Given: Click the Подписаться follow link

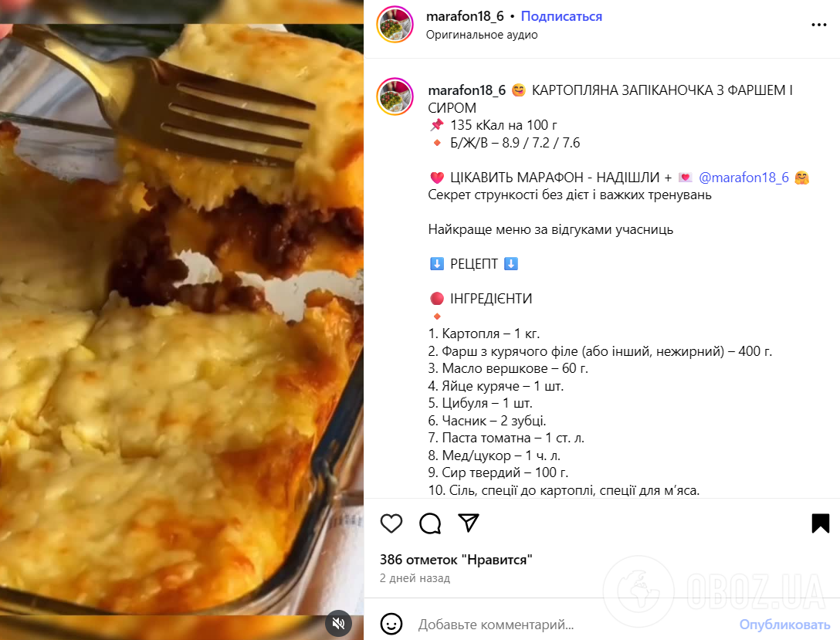Looking at the screenshot, I should (x=561, y=17).
